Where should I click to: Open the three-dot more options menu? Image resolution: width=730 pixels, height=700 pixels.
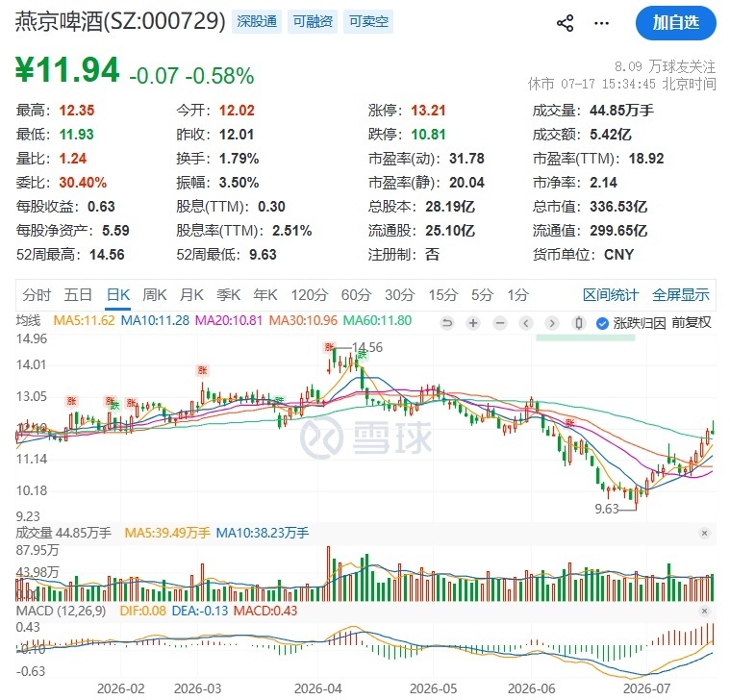[x=601, y=23]
